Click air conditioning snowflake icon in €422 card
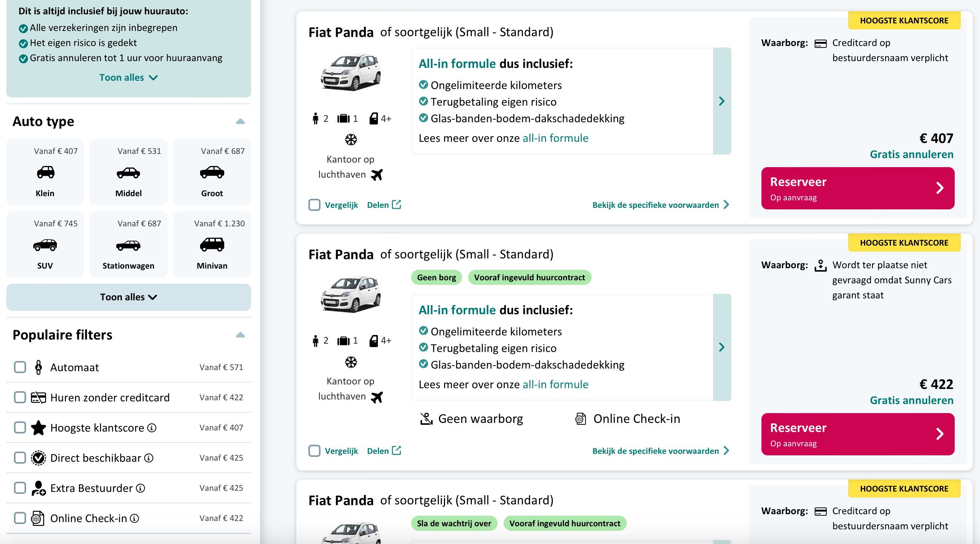This screenshot has height=544, width=980. coord(351,362)
